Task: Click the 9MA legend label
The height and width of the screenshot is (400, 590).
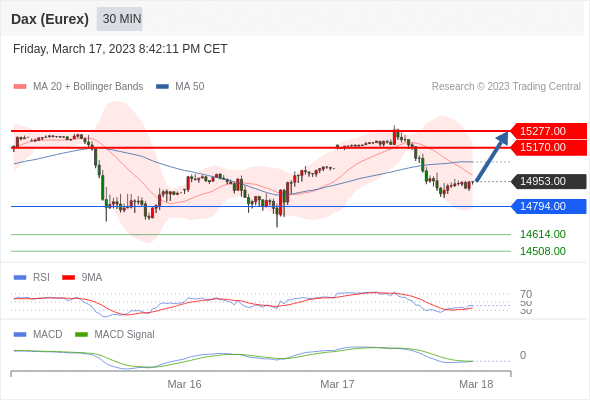Action: click(x=92, y=278)
